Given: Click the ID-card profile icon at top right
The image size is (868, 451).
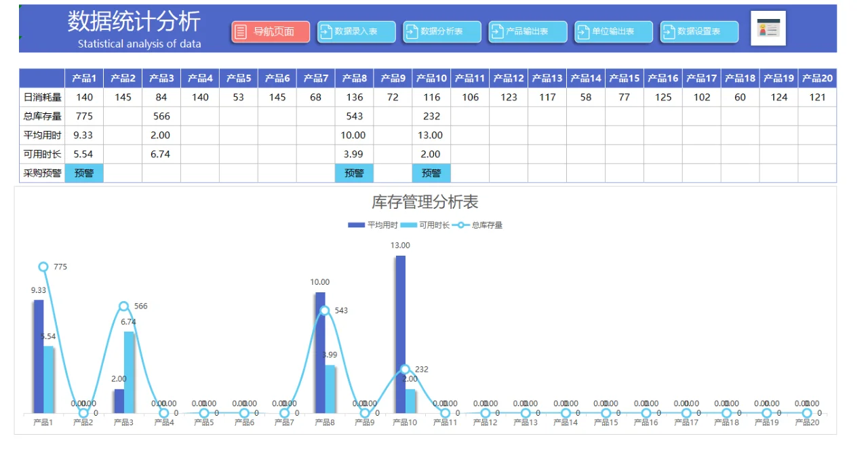Looking at the screenshot, I should coord(768,29).
